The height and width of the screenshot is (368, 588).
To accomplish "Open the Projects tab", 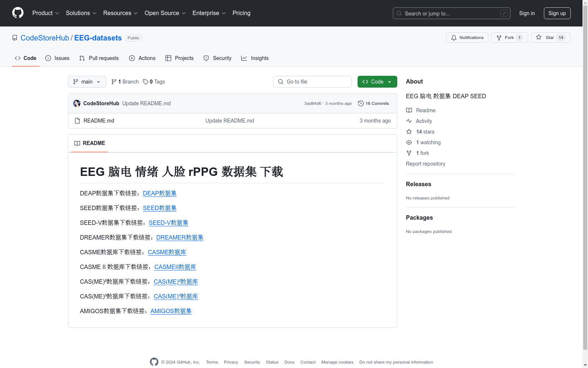I will (x=179, y=58).
